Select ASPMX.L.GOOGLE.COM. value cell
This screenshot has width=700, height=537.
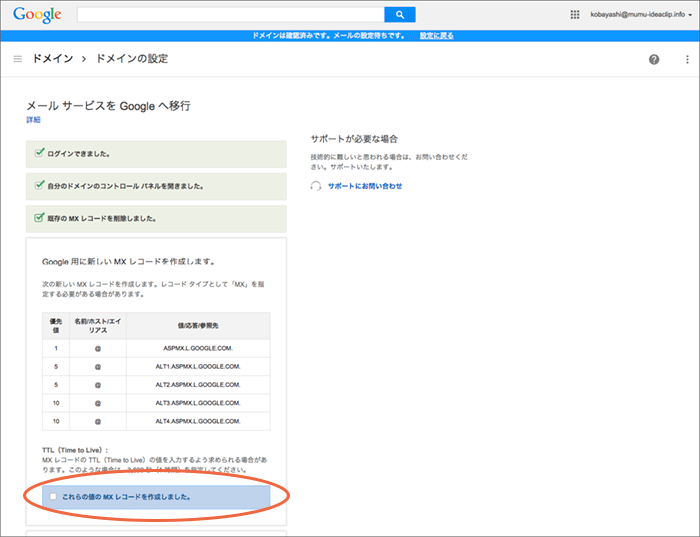198,348
